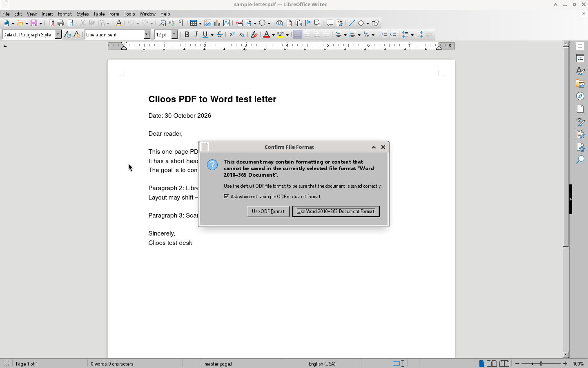Click the Insert Text Box icon

(x=227, y=23)
